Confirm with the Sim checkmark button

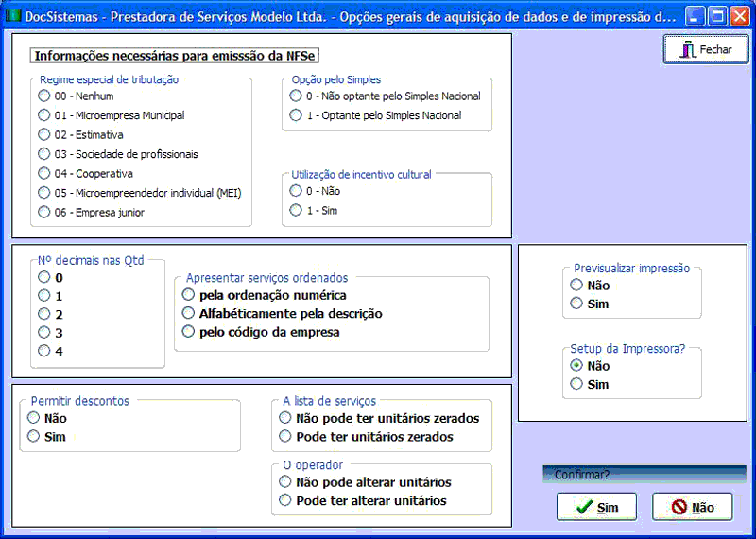click(x=596, y=508)
